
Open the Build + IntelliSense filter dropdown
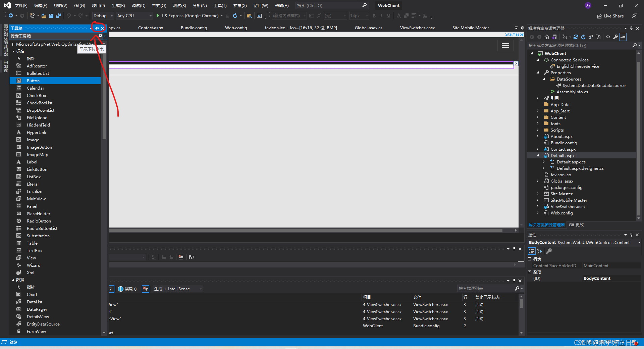tap(178, 289)
